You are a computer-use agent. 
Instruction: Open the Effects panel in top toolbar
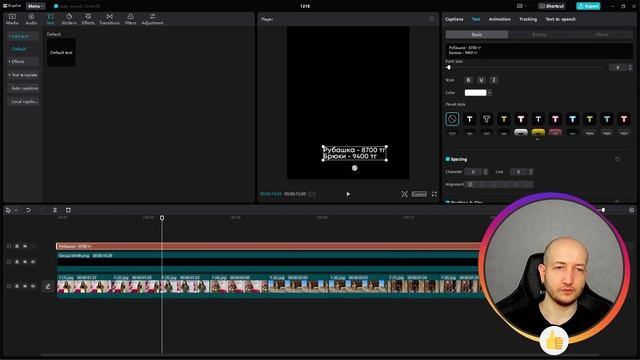(x=88, y=19)
